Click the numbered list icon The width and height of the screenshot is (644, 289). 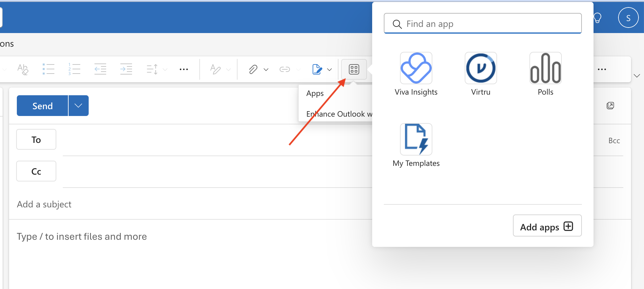tap(74, 69)
